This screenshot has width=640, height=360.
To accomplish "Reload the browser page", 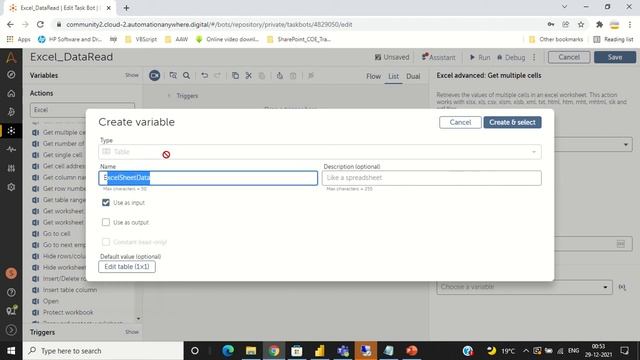I will click(40, 24).
